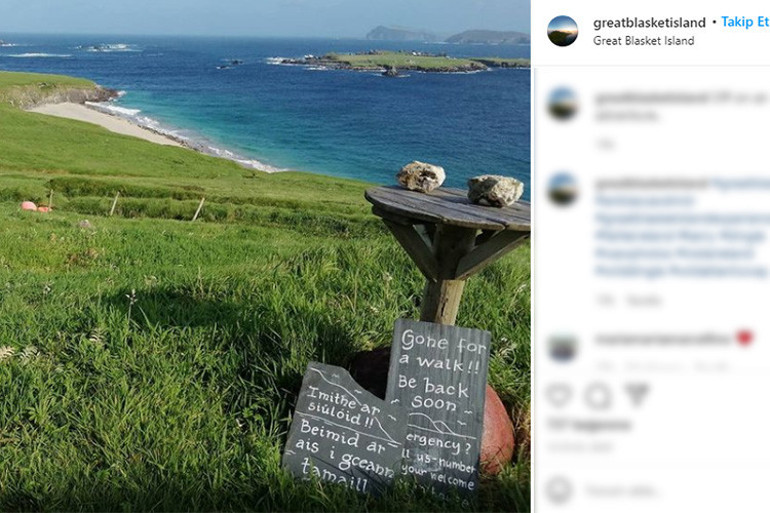Screen dimensions: 770x513
Task: Open the third commenter's avatar
Action: pyautogui.click(x=563, y=348)
